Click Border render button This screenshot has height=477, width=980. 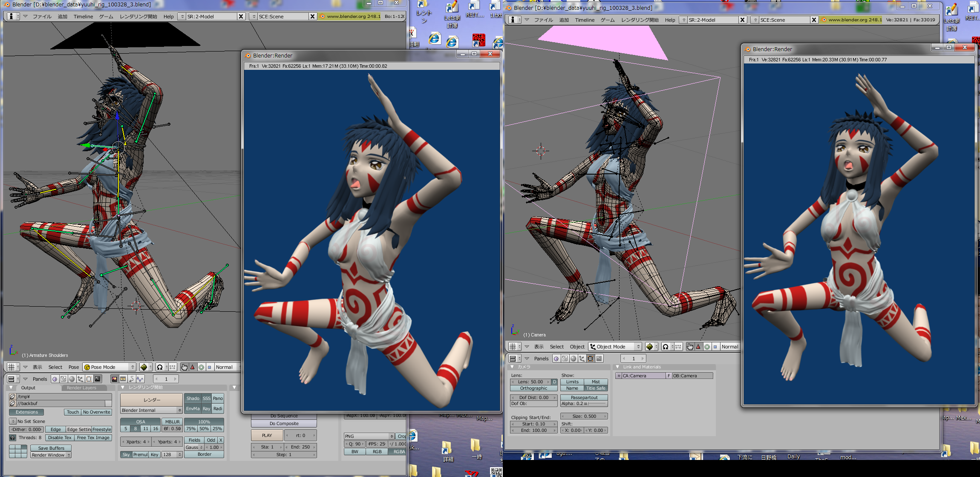[205, 454]
